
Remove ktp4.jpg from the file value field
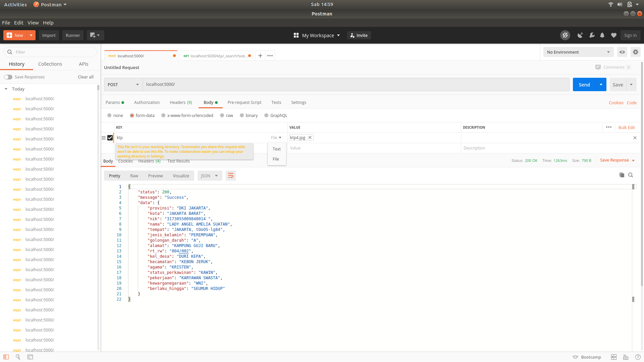point(310,137)
